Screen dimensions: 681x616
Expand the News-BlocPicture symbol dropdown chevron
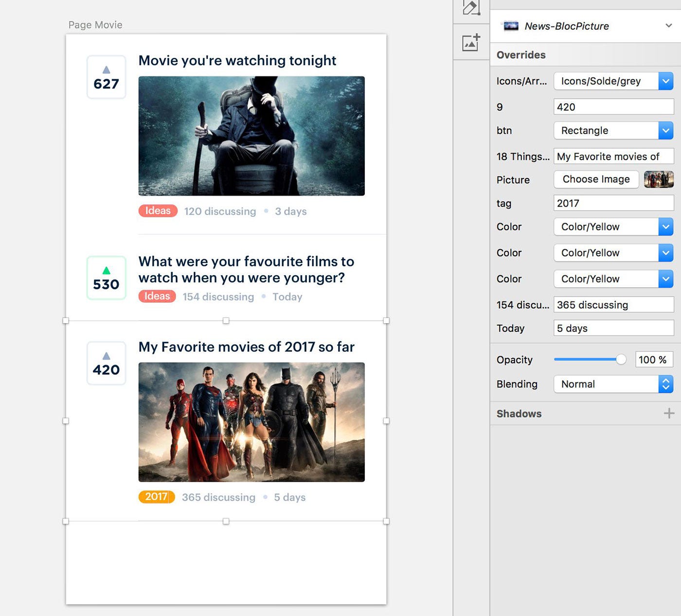(x=669, y=26)
